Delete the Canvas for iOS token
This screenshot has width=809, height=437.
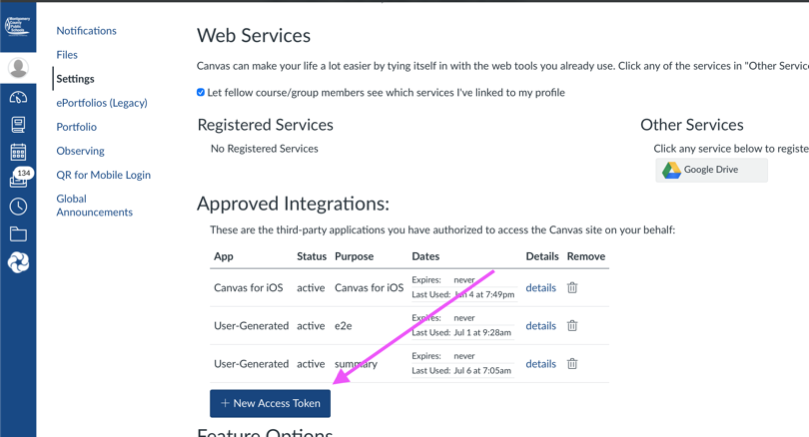click(572, 287)
